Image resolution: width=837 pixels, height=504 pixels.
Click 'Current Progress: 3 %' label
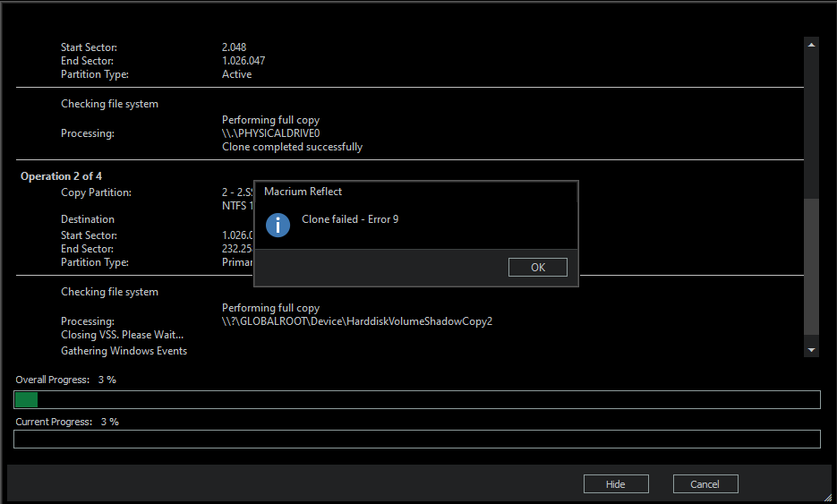[x=67, y=422]
